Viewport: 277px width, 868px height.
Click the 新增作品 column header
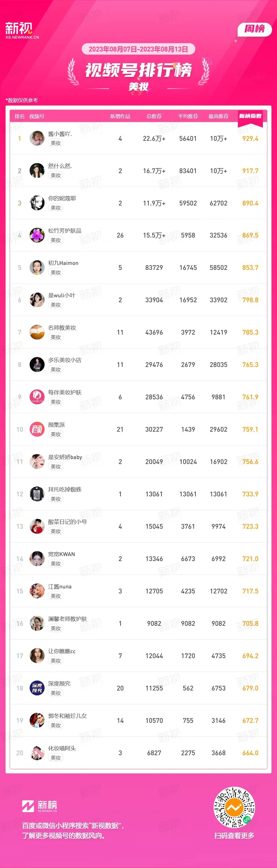[120, 116]
